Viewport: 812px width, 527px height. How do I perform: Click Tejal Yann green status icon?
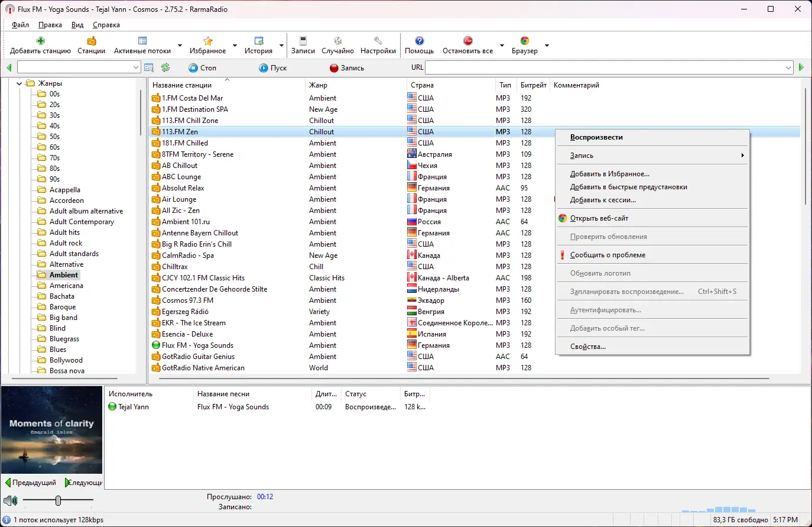pos(112,407)
